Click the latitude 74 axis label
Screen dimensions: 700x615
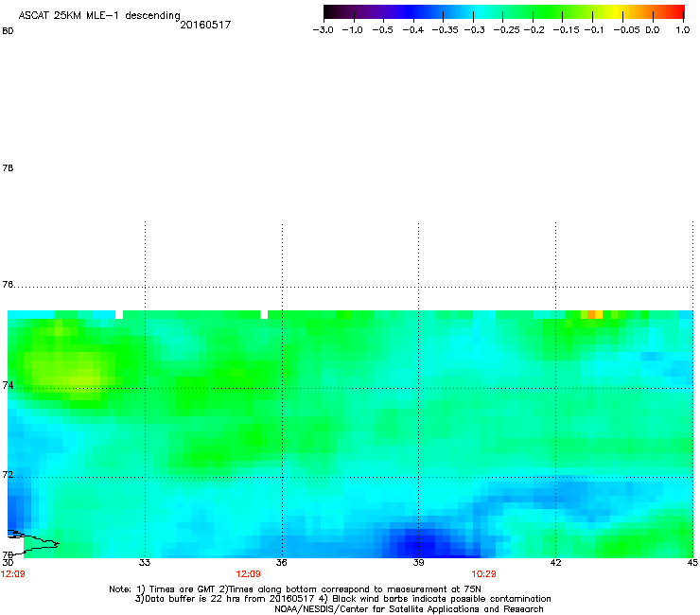coord(8,385)
